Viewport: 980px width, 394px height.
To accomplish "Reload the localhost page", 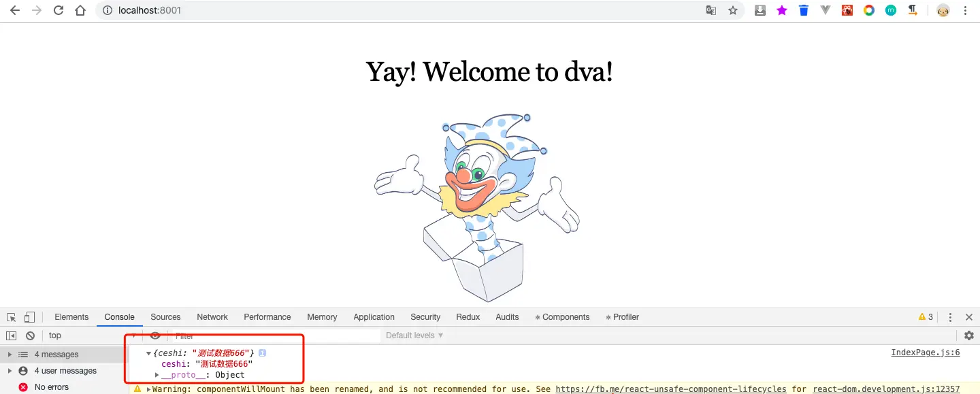I will pyautogui.click(x=59, y=10).
